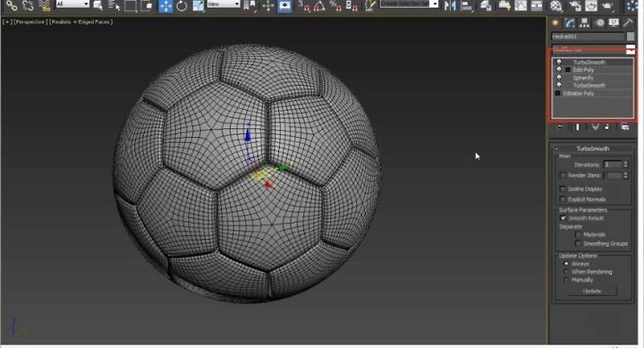Screen dimensions: 644x348
Task: Select the When Rendering update option
Action: 566,272
